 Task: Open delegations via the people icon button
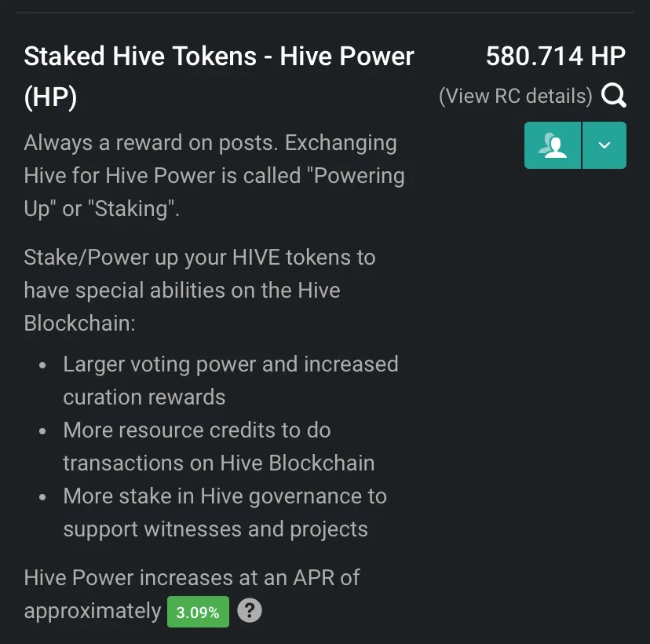553,145
